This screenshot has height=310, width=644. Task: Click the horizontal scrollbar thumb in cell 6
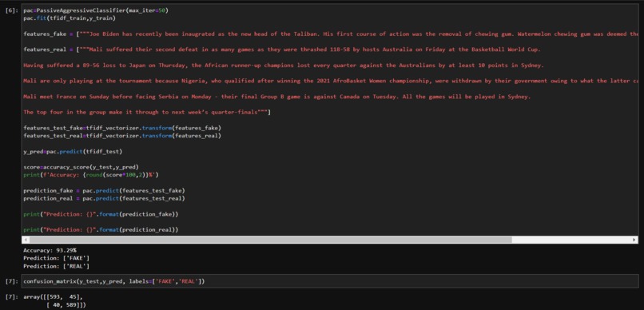tap(271, 240)
